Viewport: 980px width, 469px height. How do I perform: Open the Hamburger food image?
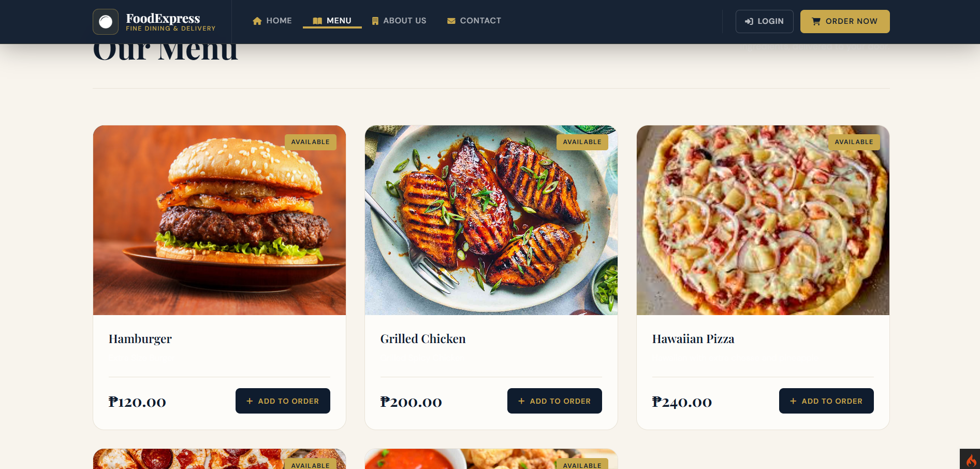[x=220, y=220]
